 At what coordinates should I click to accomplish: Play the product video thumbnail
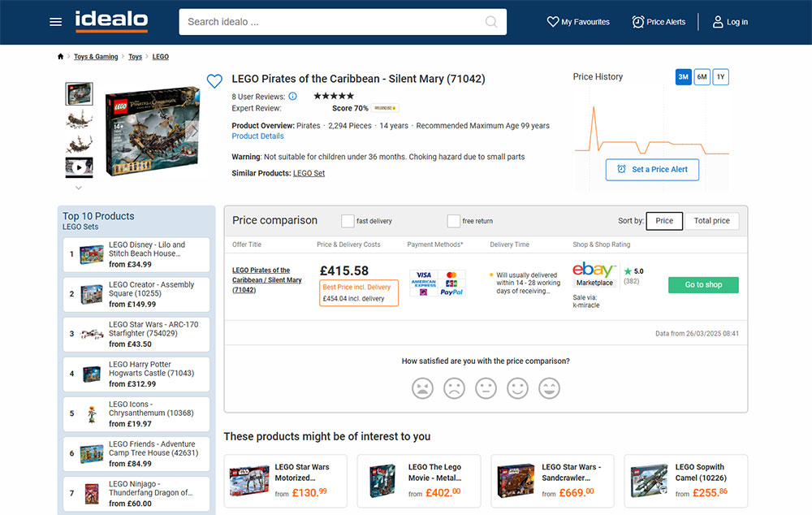80,167
